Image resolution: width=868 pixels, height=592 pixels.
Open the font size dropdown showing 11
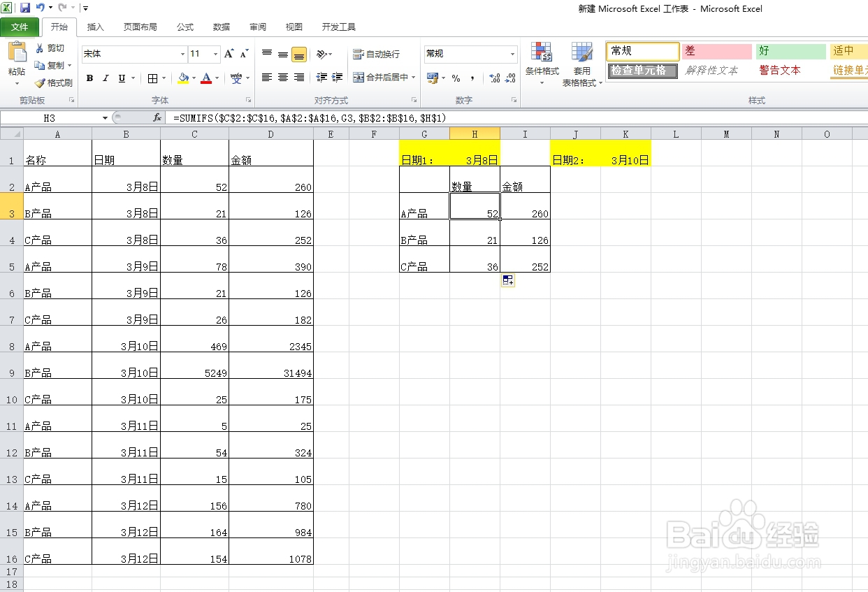coord(216,54)
